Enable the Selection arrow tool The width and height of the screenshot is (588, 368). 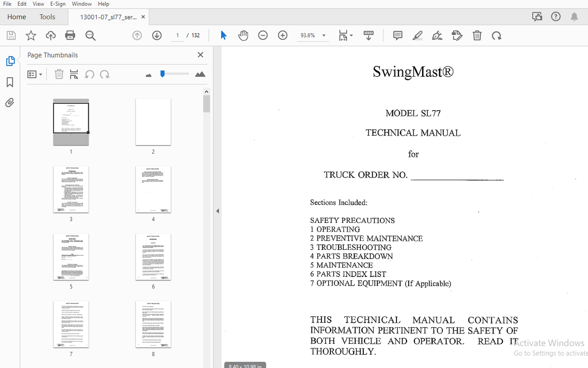coord(223,35)
